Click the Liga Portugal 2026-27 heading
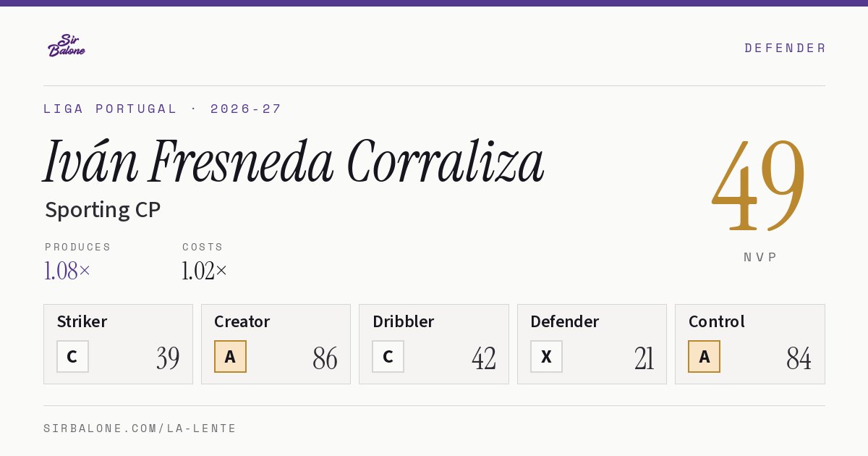 point(163,109)
